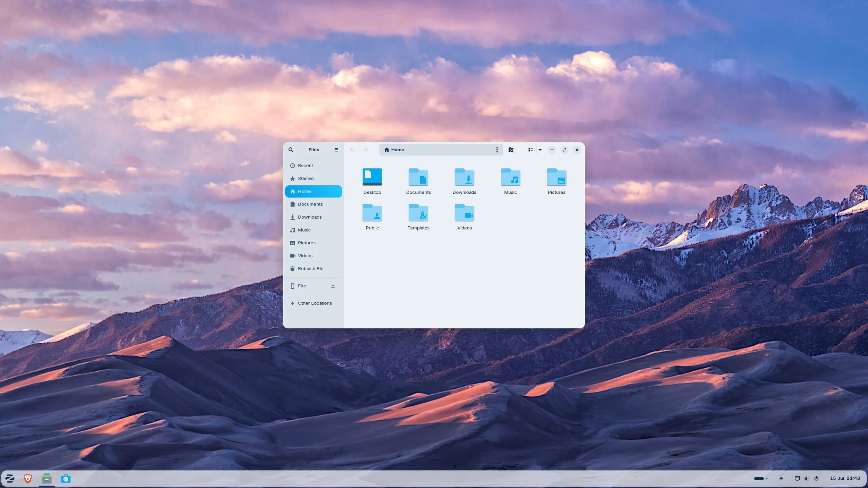The image size is (868, 488).
Task: Open Rubbish Bin in the sidebar
Action: click(x=313, y=269)
